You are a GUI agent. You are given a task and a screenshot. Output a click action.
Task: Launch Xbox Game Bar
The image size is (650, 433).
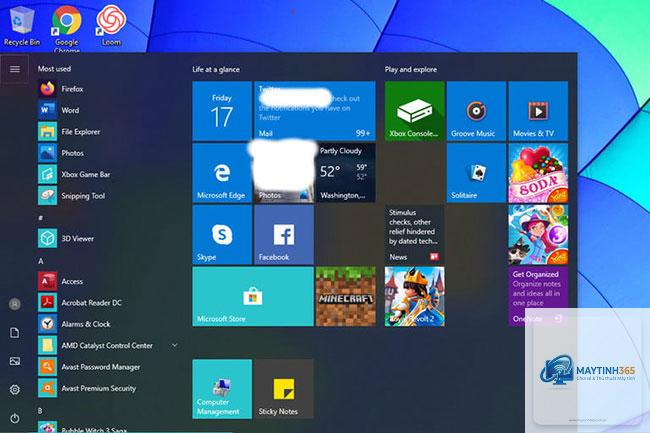click(108, 174)
